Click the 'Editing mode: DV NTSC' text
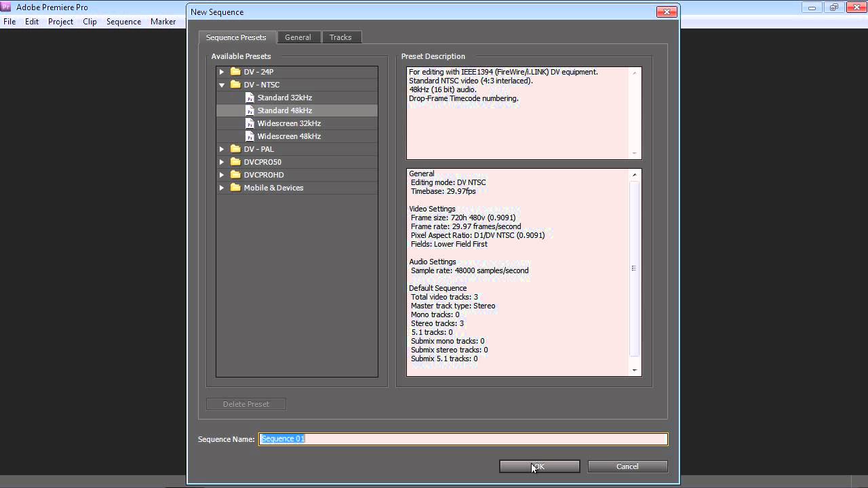The image size is (868, 488). (448, 182)
